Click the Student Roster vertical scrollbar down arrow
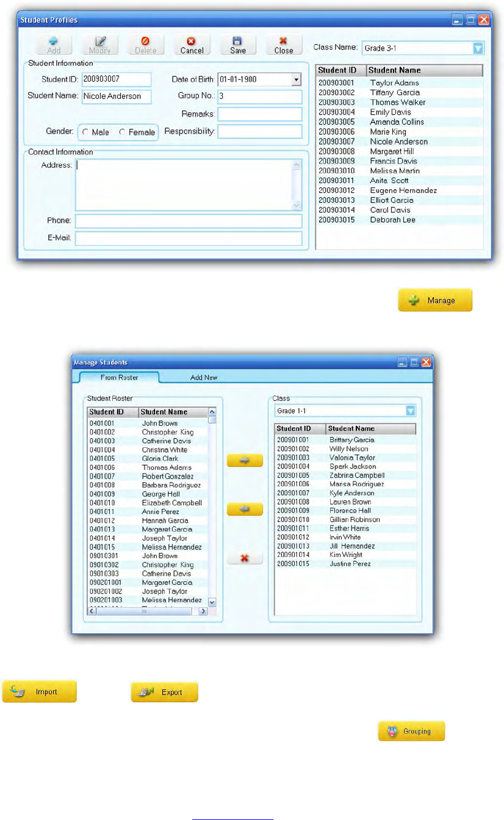Image resolution: width=504 pixels, height=820 pixels. point(212,602)
